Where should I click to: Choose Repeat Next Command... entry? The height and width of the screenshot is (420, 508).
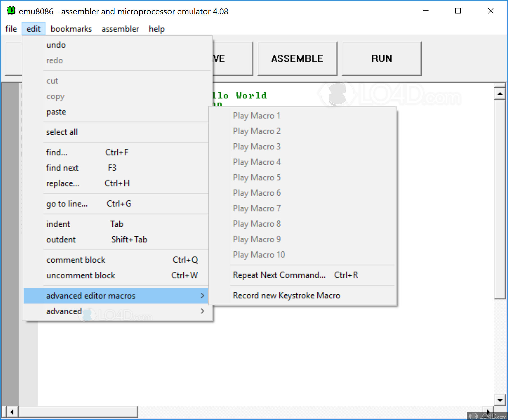click(303, 275)
